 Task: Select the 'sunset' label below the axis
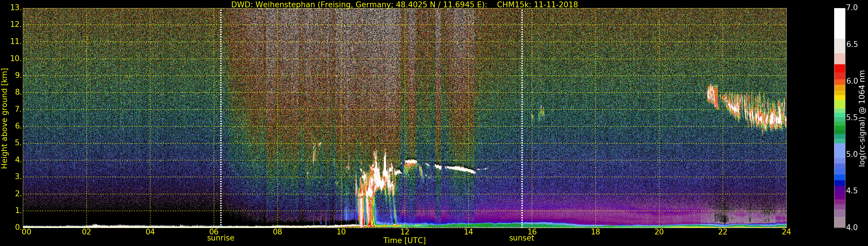tap(521, 238)
